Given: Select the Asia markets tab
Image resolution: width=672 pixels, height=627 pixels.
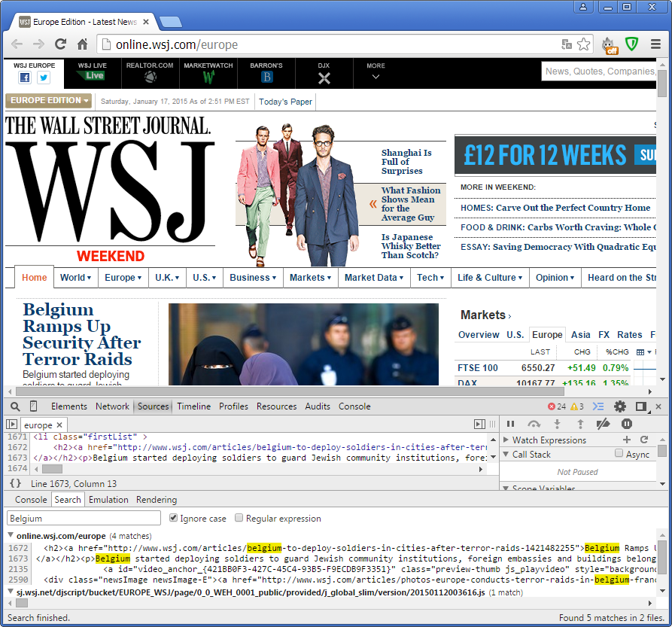Looking at the screenshot, I should [x=581, y=335].
